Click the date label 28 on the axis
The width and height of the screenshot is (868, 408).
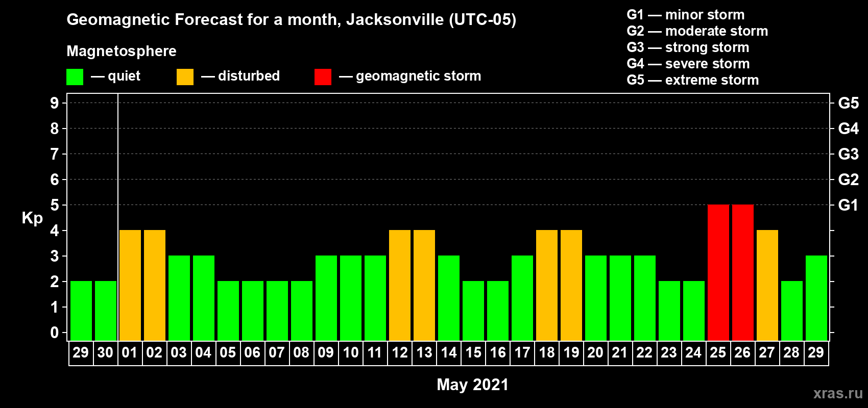point(791,353)
